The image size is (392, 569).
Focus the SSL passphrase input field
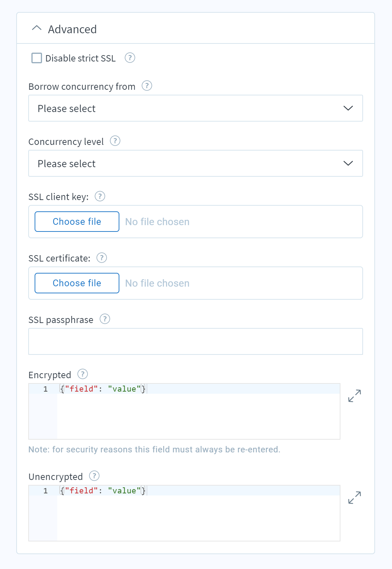click(x=196, y=341)
